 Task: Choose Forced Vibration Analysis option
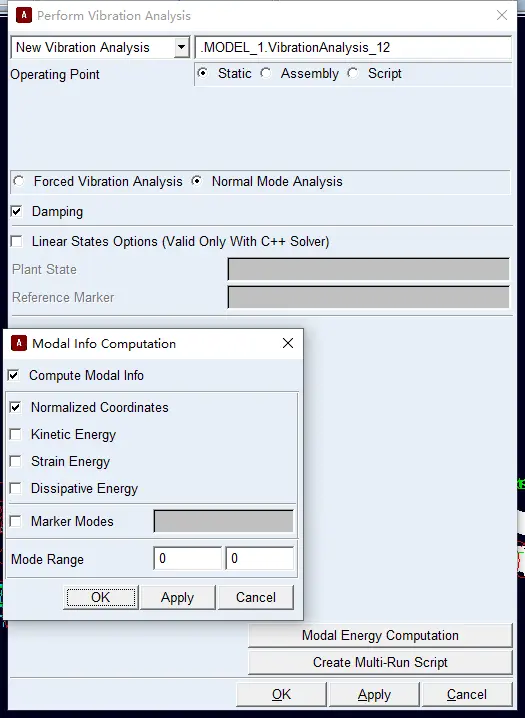(x=18, y=181)
